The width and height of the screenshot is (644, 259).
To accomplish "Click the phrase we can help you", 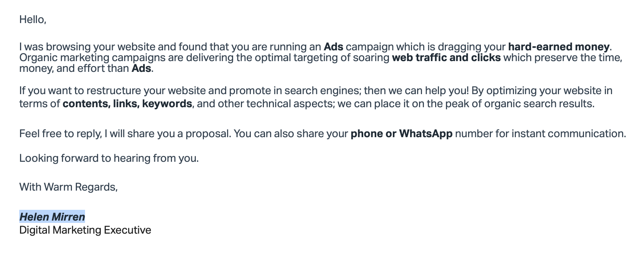I will [x=429, y=91].
